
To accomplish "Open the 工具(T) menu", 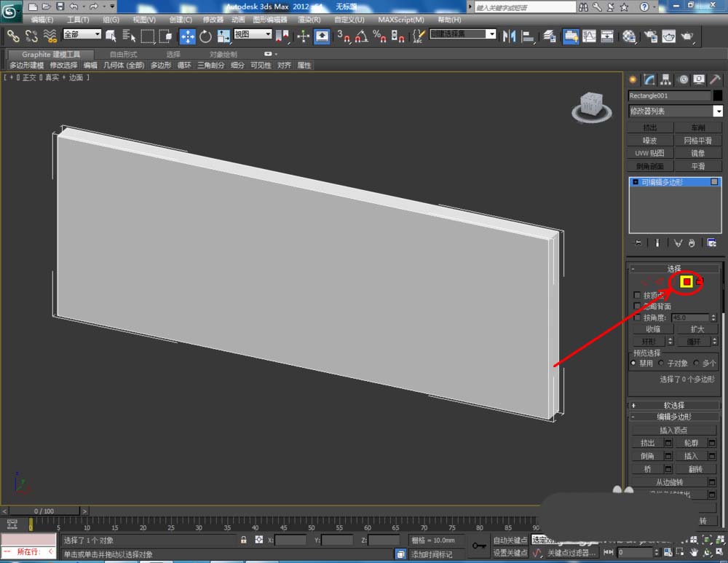I will tap(78, 20).
